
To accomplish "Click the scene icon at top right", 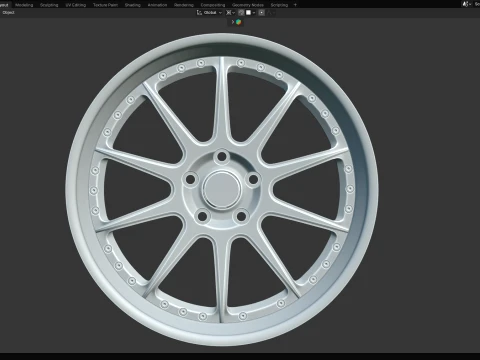I will [466, 4].
